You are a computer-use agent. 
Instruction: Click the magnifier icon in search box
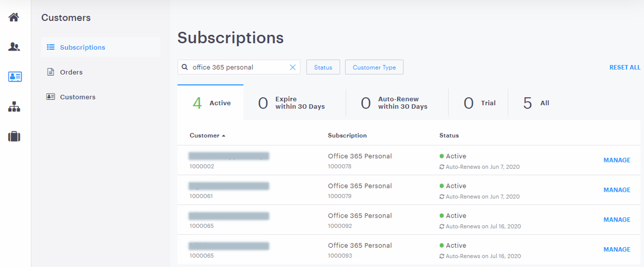(185, 67)
